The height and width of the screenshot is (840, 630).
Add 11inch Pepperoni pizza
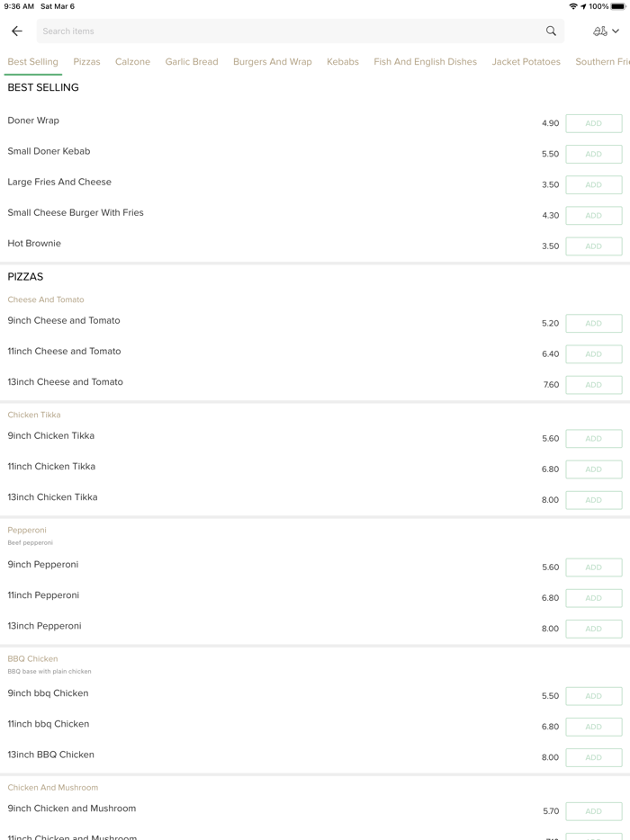click(x=593, y=598)
